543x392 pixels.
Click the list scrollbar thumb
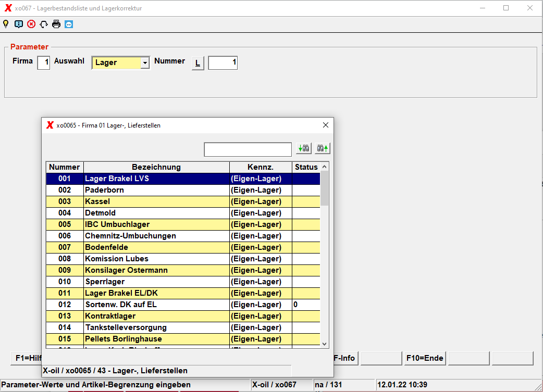pyautogui.click(x=325, y=188)
